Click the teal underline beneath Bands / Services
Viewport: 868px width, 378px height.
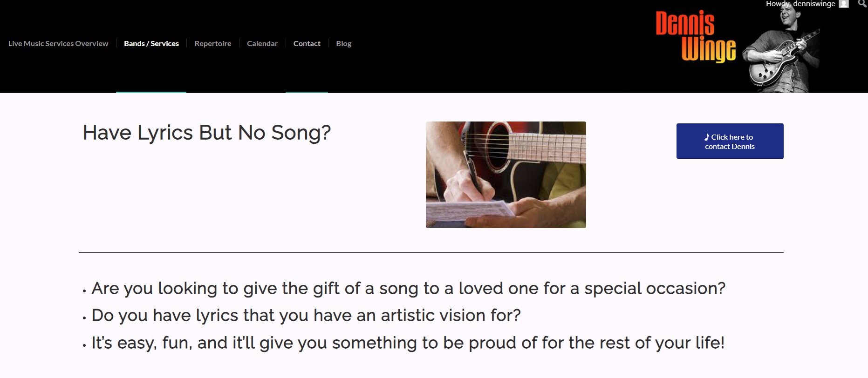tap(151, 92)
